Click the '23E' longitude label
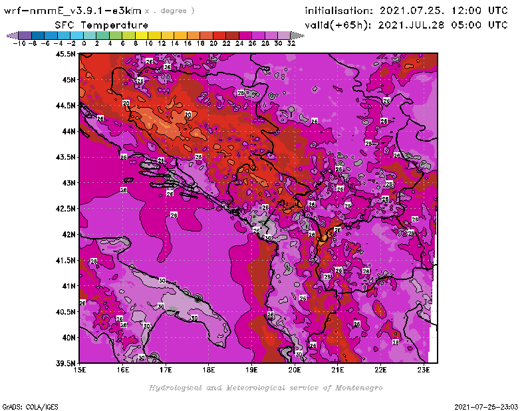 tap(424, 370)
